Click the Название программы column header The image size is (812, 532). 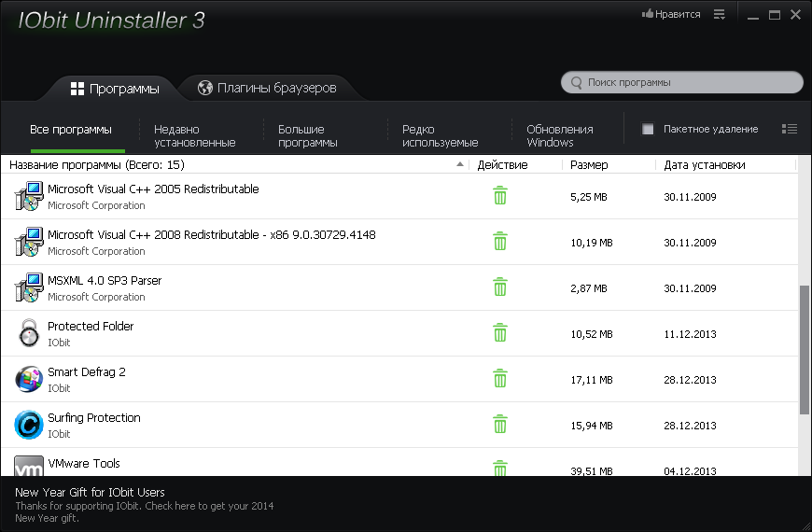(97, 164)
